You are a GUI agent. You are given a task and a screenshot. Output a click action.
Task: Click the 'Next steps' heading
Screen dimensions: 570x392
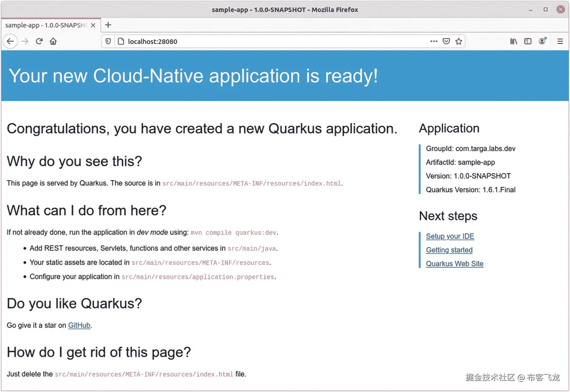tap(448, 216)
